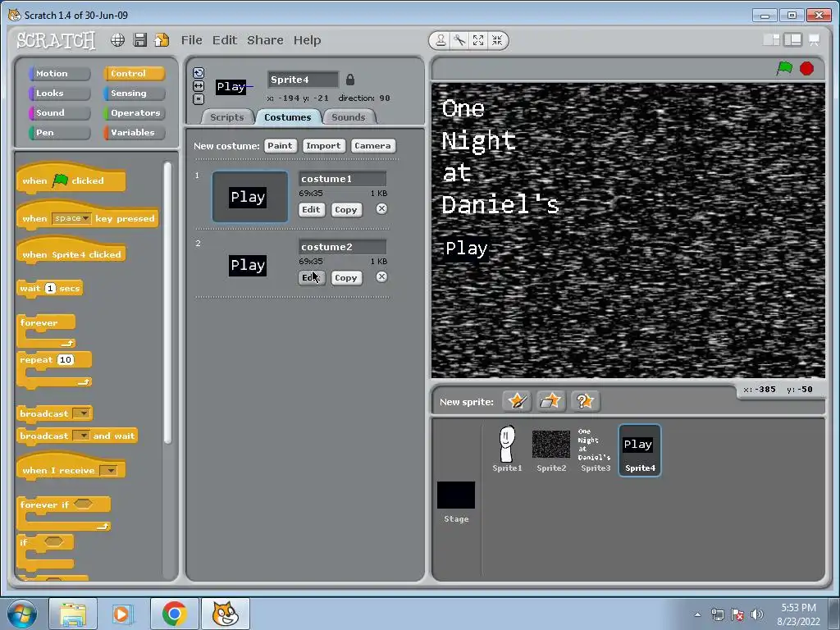
Task: Switch to small stage view
Action: tap(771, 40)
